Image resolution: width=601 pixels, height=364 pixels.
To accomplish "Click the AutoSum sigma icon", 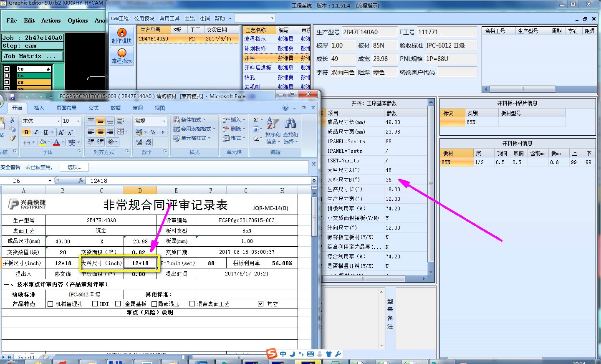I will click(255, 120).
